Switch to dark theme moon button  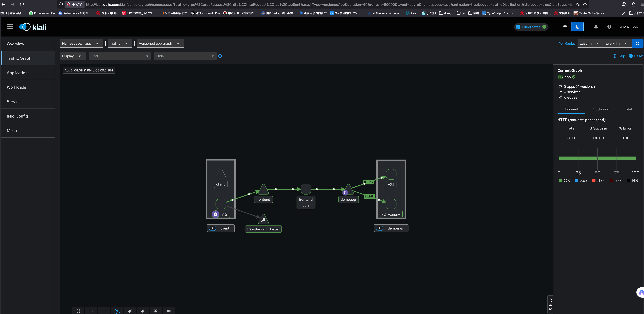pyautogui.click(x=577, y=27)
